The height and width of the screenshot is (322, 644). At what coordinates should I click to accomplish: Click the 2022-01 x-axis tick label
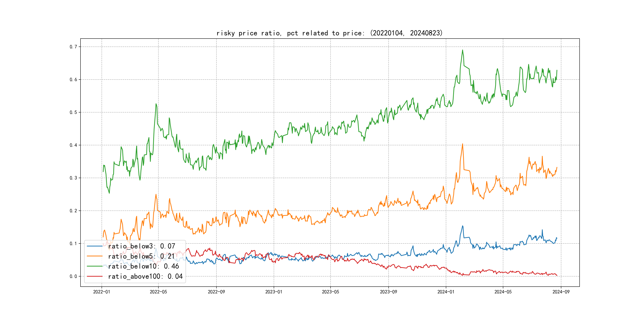pyautogui.click(x=102, y=292)
